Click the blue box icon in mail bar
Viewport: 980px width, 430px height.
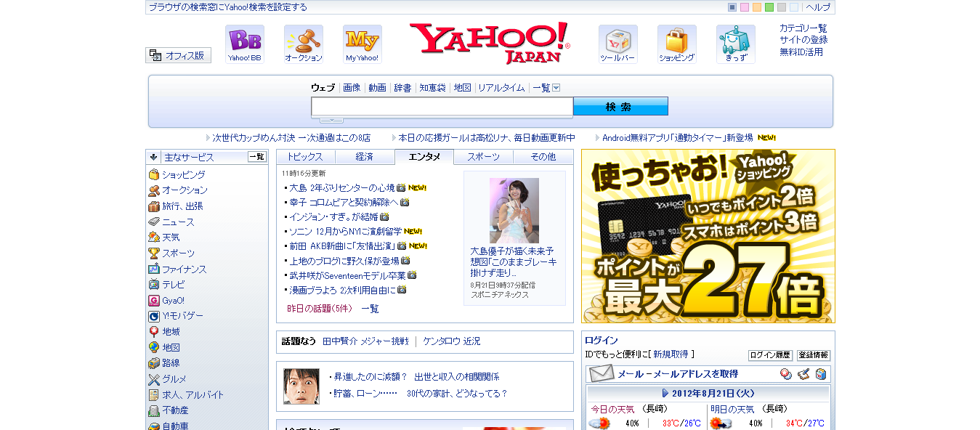click(820, 374)
